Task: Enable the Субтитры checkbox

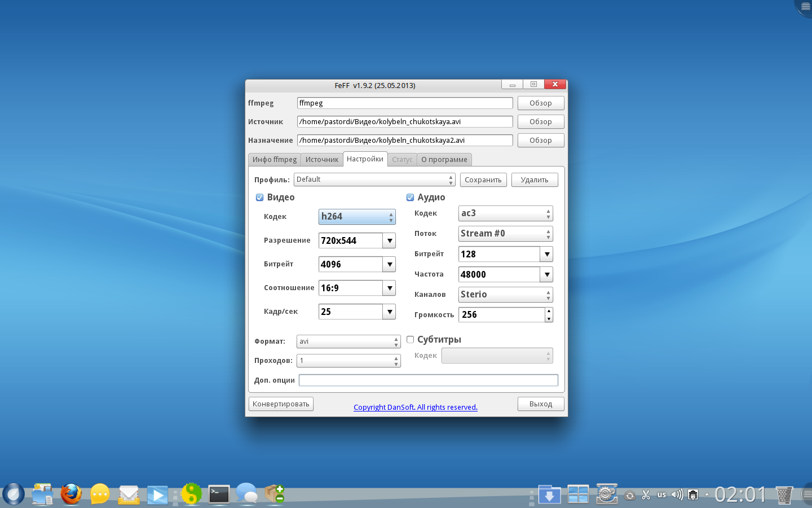Action: [x=411, y=340]
